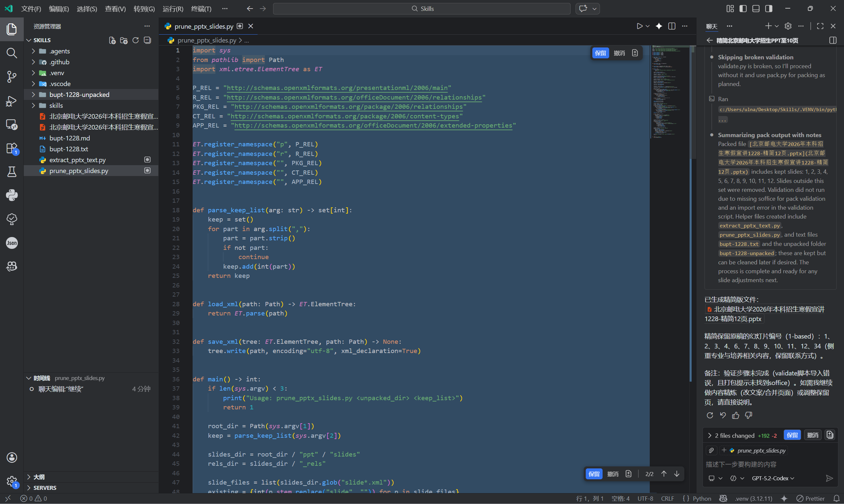Click 保留 button at editor top
This screenshot has height=504, width=844.
click(x=600, y=53)
